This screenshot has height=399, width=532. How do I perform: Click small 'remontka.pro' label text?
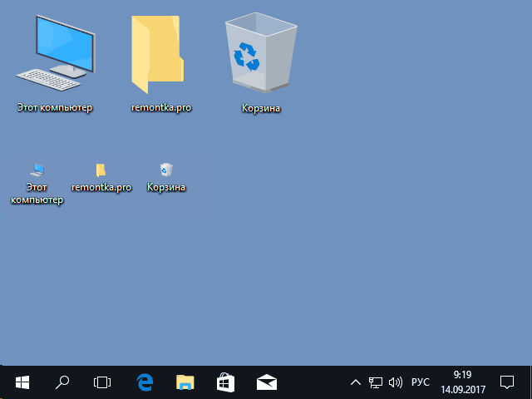(101, 187)
